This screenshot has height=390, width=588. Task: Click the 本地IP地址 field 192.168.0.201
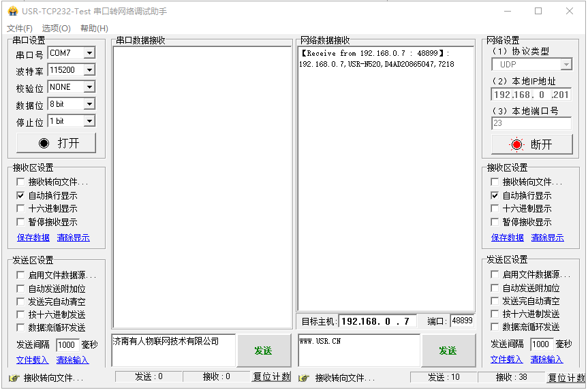point(531,95)
